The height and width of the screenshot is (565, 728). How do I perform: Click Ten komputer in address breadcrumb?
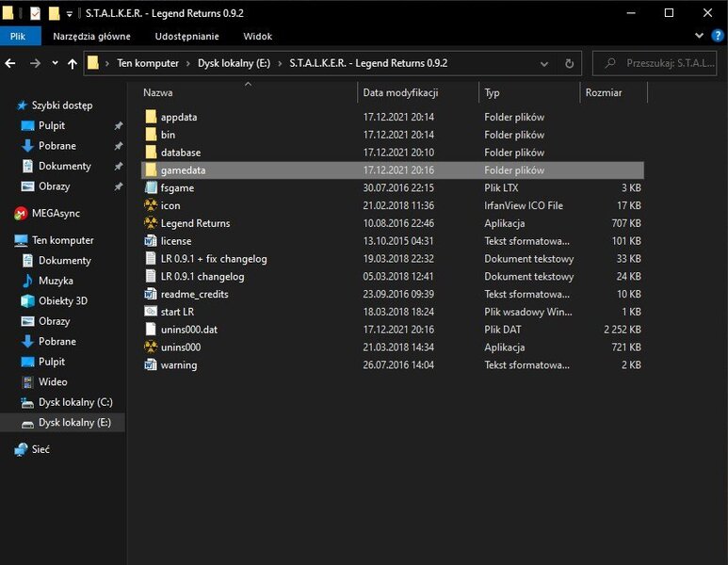(148, 63)
